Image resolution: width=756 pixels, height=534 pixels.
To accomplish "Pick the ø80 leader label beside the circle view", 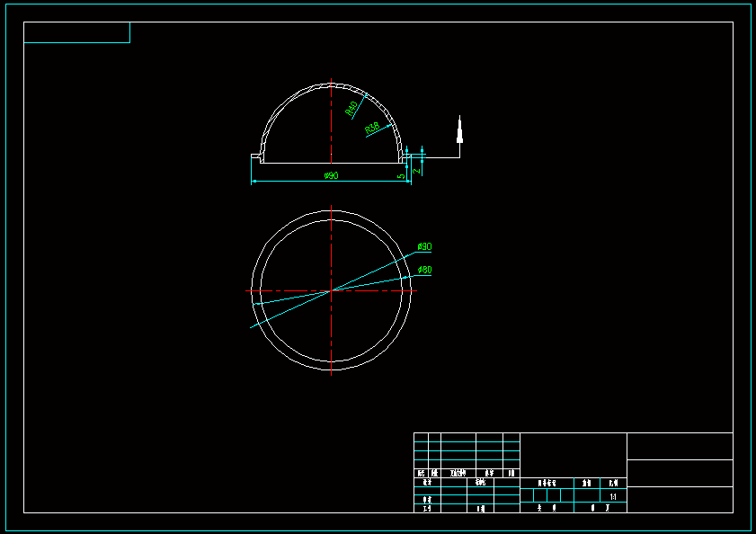I will point(425,270).
